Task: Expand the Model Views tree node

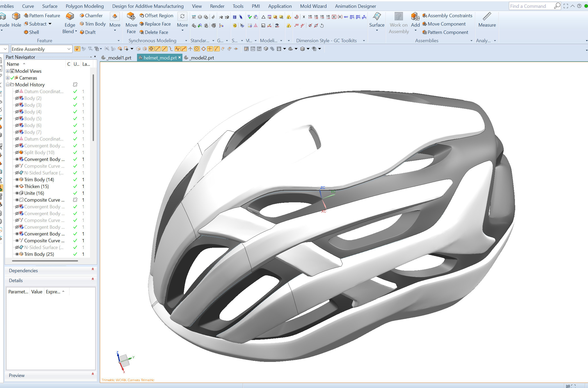Action: point(8,71)
